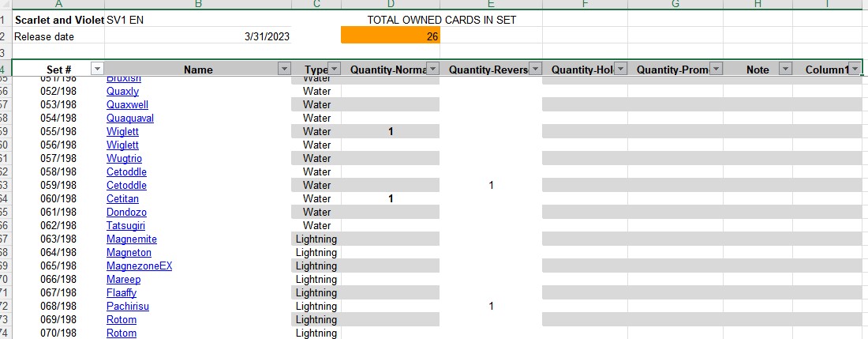This screenshot has height=339, width=868.
Task: Select row 72 header
Action: 5,307
